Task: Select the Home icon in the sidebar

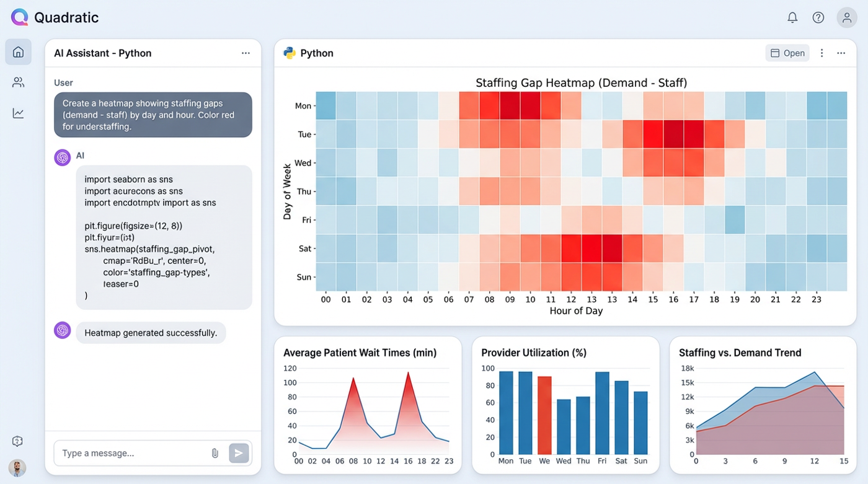Action: (x=17, y=51)
